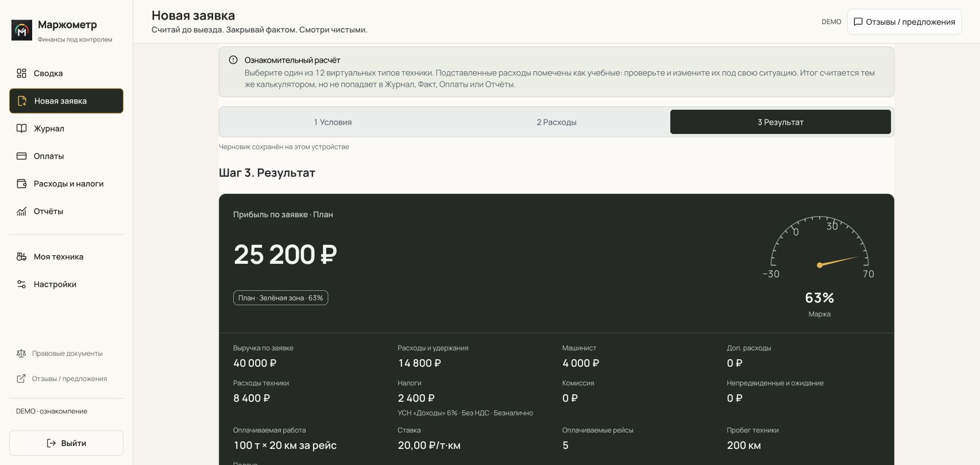
Task: Click the Выйти button
Action: point(66,443)
